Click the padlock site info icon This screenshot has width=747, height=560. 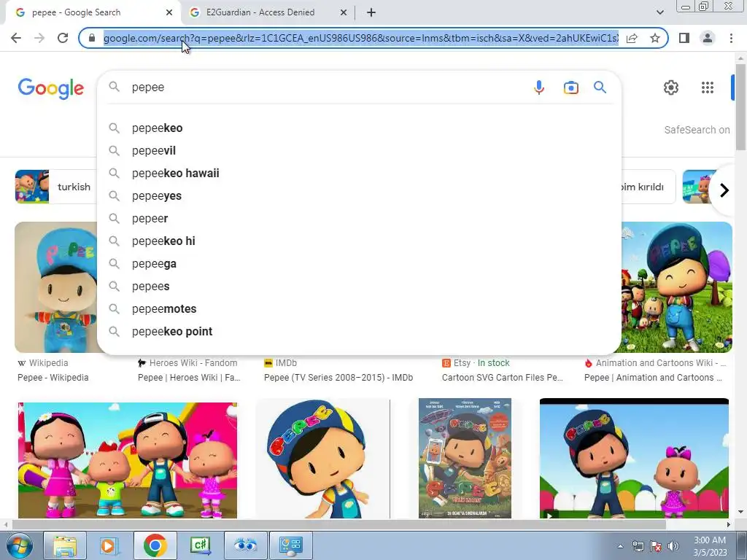pos(92,38)
